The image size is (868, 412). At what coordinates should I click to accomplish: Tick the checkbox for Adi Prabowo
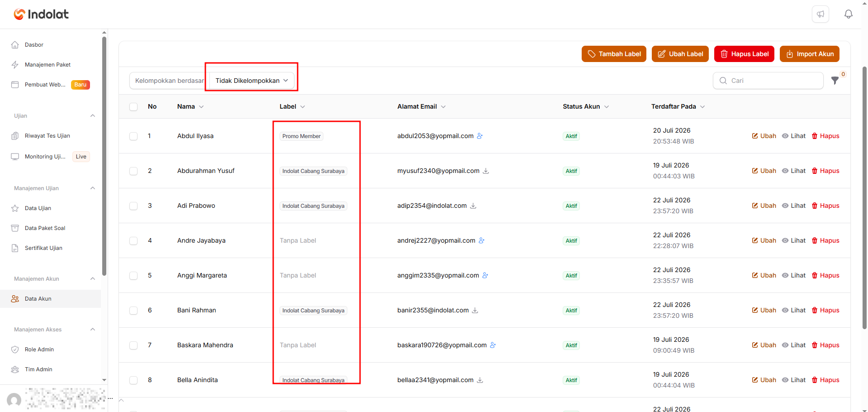133,206
